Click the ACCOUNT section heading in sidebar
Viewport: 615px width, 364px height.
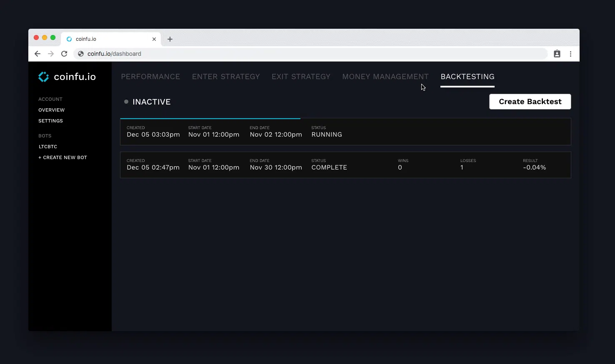coord(50,99)
